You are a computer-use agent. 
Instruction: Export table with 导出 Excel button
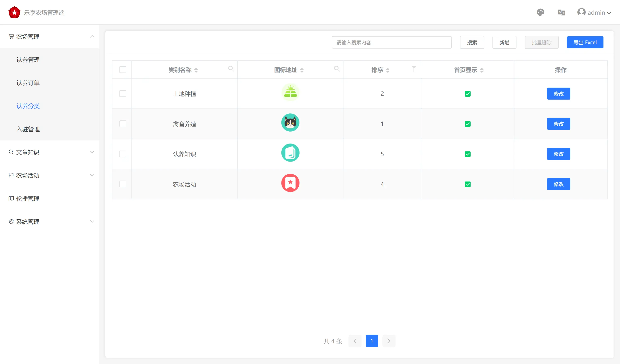pyautogui.click(x=585, y=42)
